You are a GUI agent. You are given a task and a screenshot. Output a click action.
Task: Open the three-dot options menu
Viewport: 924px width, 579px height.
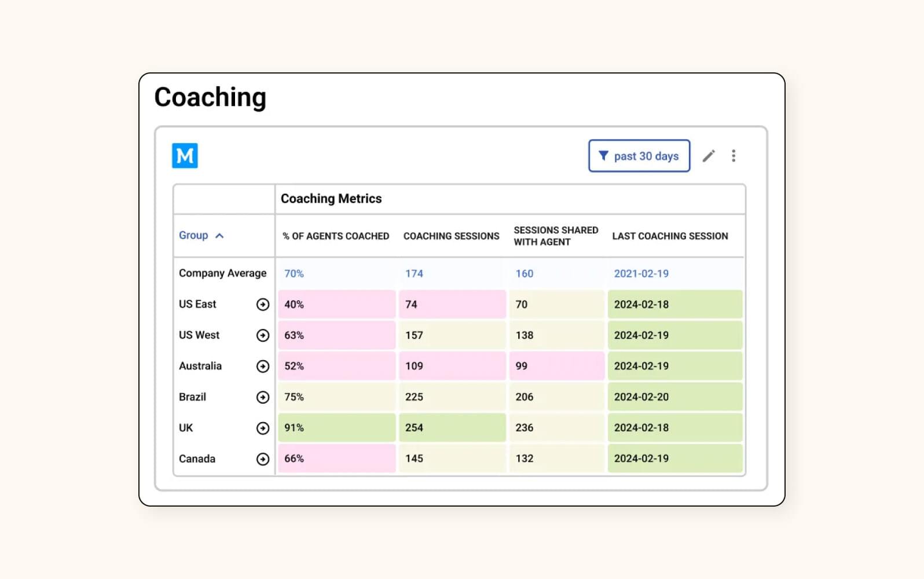tap(734, 155)
